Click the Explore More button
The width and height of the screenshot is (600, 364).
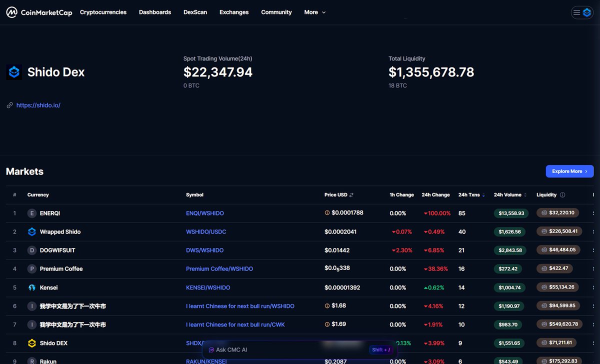tap(569, 171)
